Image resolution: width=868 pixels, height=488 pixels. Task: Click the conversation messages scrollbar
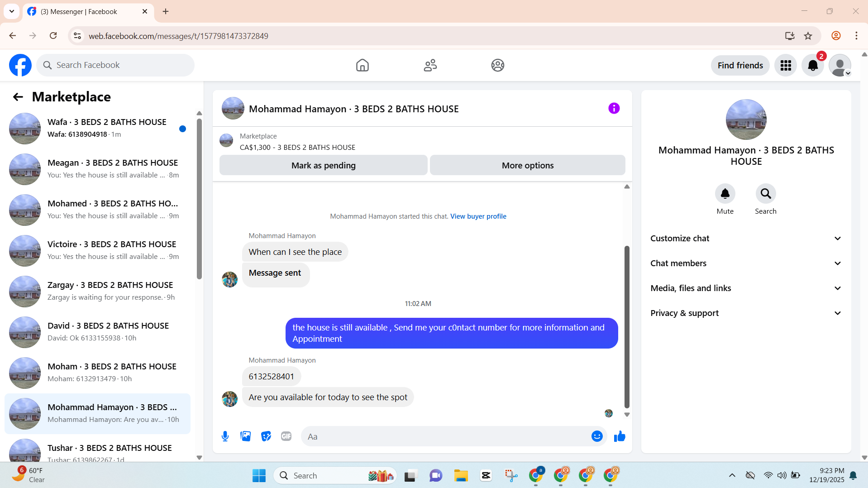point(627,327)
